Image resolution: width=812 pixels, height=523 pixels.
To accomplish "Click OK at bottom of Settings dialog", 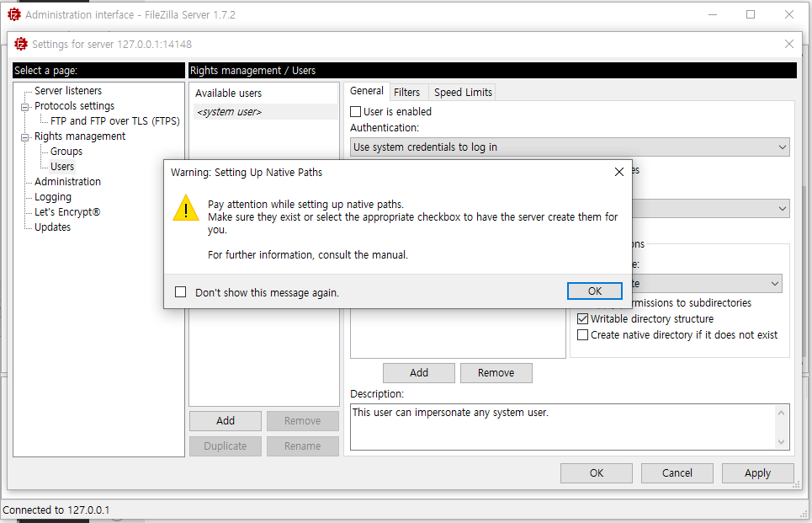I will (597, 473).
